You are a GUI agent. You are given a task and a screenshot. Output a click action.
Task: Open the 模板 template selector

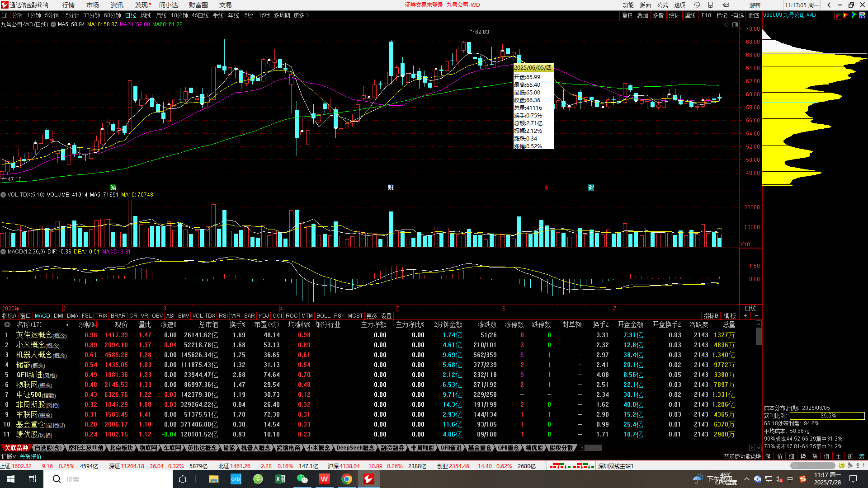click(730, 316)
